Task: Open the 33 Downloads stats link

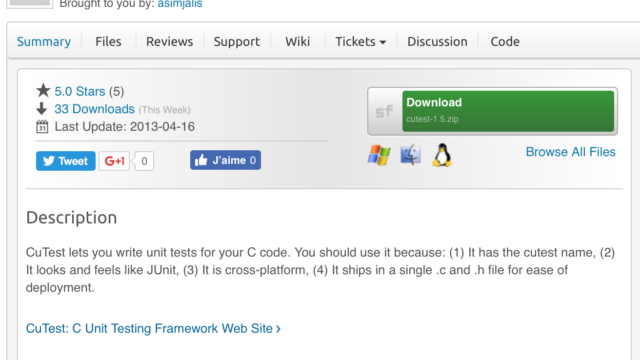Action: [x=94, y=109]
